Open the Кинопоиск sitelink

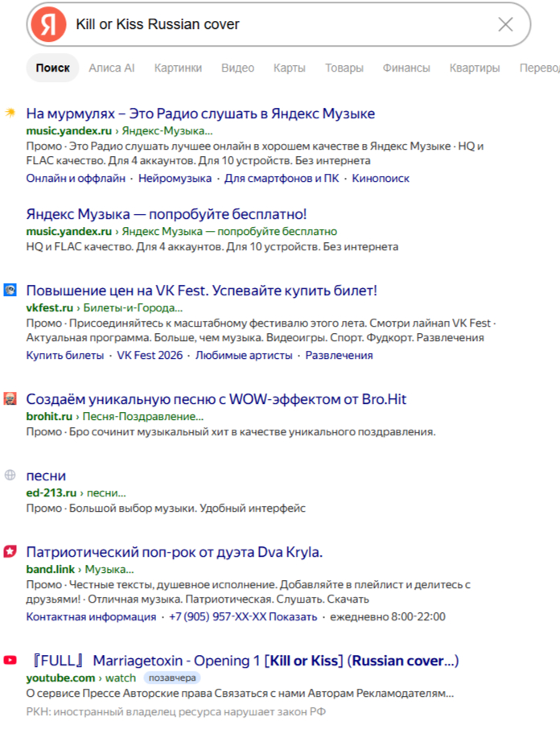(x=381, y=178)
